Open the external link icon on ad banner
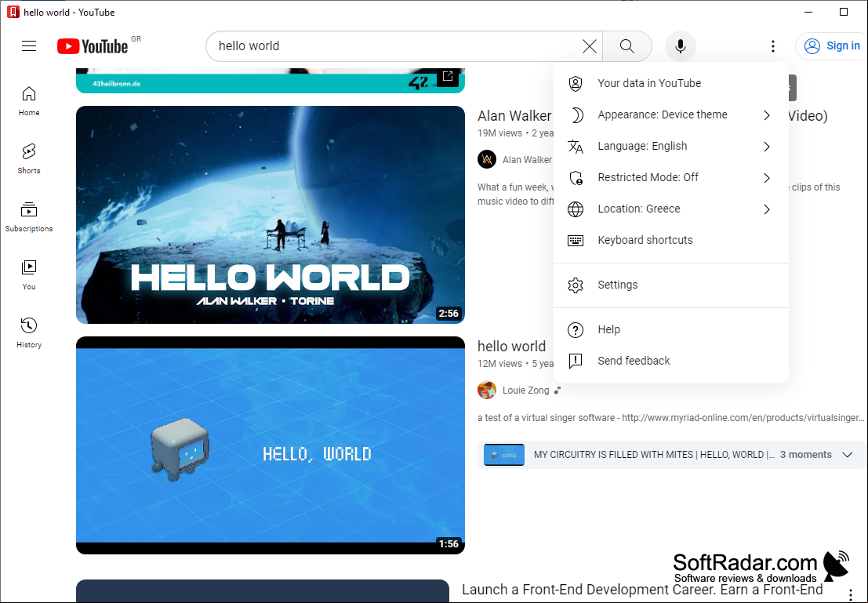Viewport: 868px width, 603px height. point(448,76)
